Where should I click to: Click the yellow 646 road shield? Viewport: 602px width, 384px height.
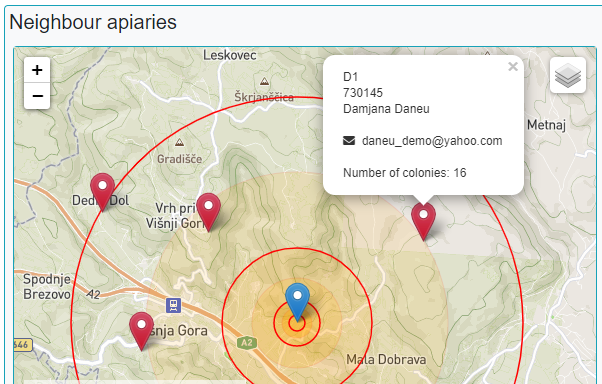coord(22,344)
